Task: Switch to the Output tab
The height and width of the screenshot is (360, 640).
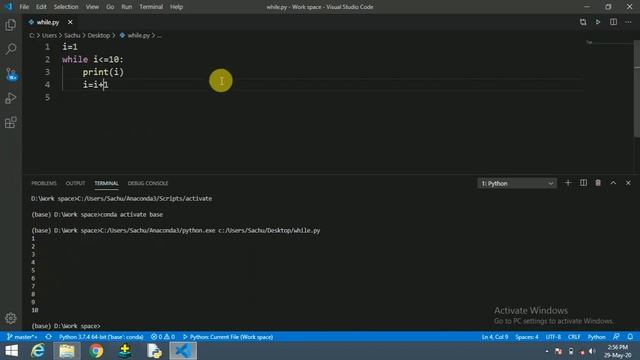Action: (x=76, y=183)
